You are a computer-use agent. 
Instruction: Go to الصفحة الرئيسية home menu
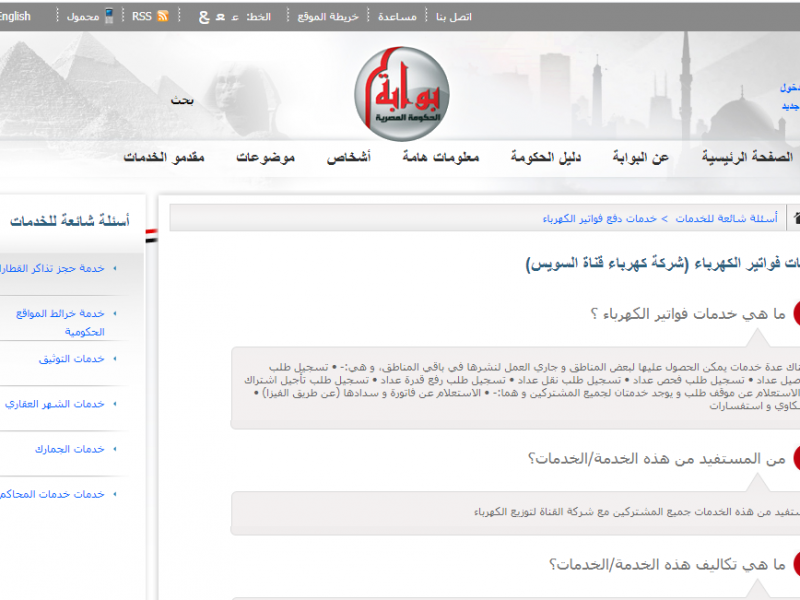(x=747, y=157)
